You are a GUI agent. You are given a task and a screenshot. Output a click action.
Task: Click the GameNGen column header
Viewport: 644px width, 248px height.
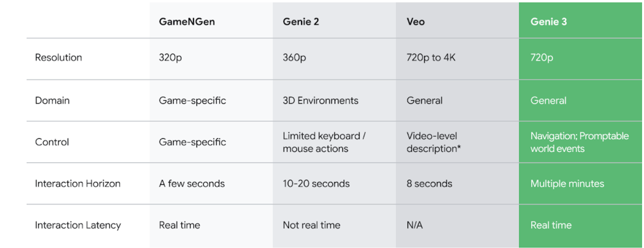[187, 22]
